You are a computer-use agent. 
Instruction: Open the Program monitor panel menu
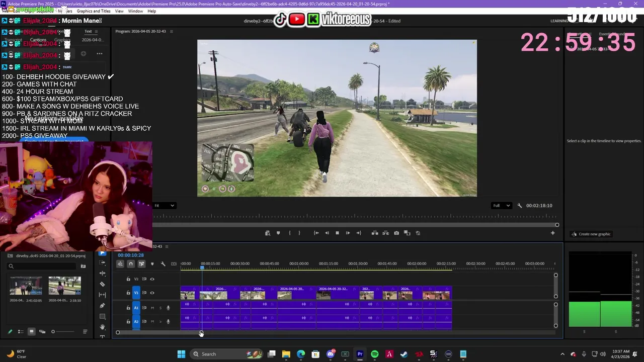(x=171, y=31)
